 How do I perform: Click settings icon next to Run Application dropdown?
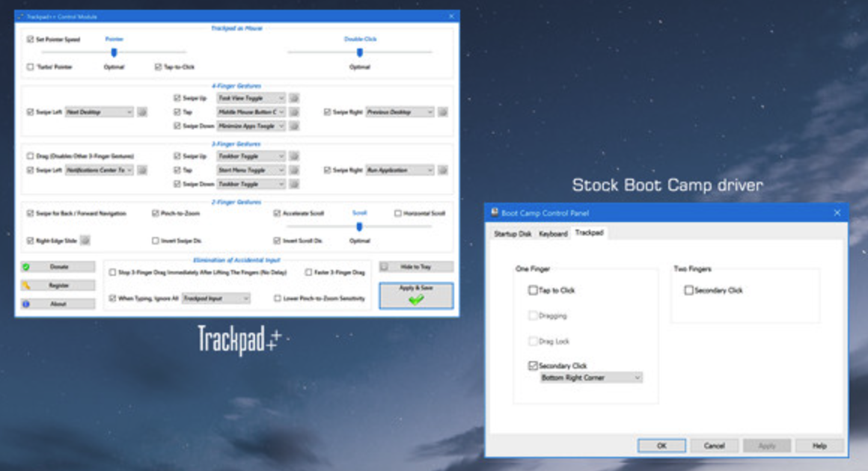(x=443, y=170)
